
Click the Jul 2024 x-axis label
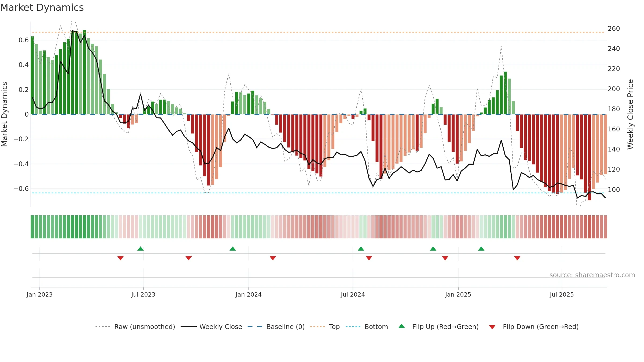click(x=353, y=294)
